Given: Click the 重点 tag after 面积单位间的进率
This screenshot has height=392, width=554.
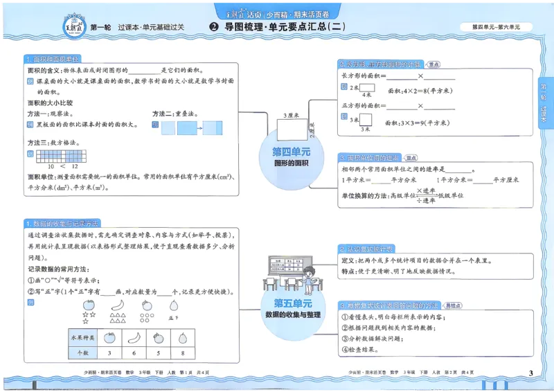Looking at the screenshot, I should click(411, 158).
